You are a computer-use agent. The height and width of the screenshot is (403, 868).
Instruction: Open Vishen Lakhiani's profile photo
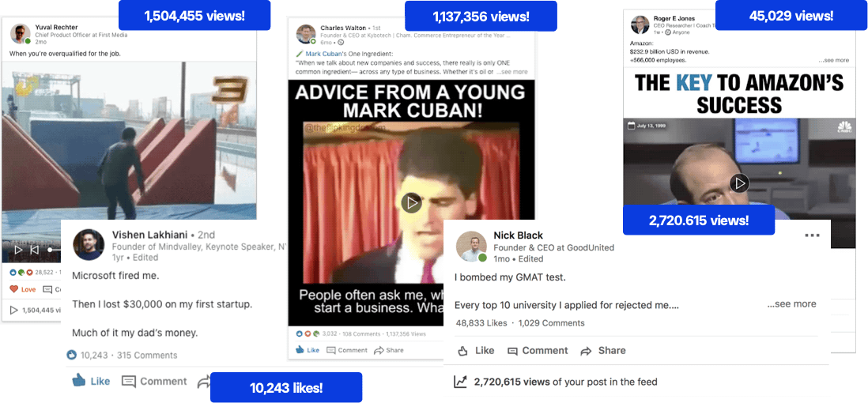tap(89, 244)
